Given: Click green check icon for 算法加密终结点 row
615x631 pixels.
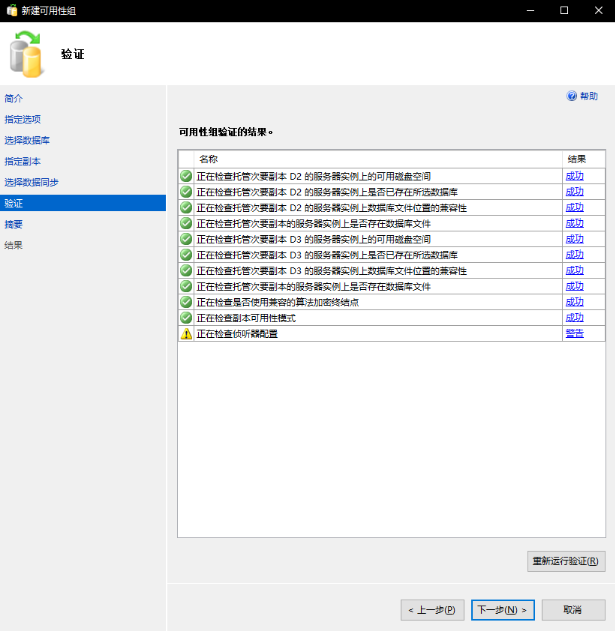Looking at the screenshot, I should tap(186, 302).
